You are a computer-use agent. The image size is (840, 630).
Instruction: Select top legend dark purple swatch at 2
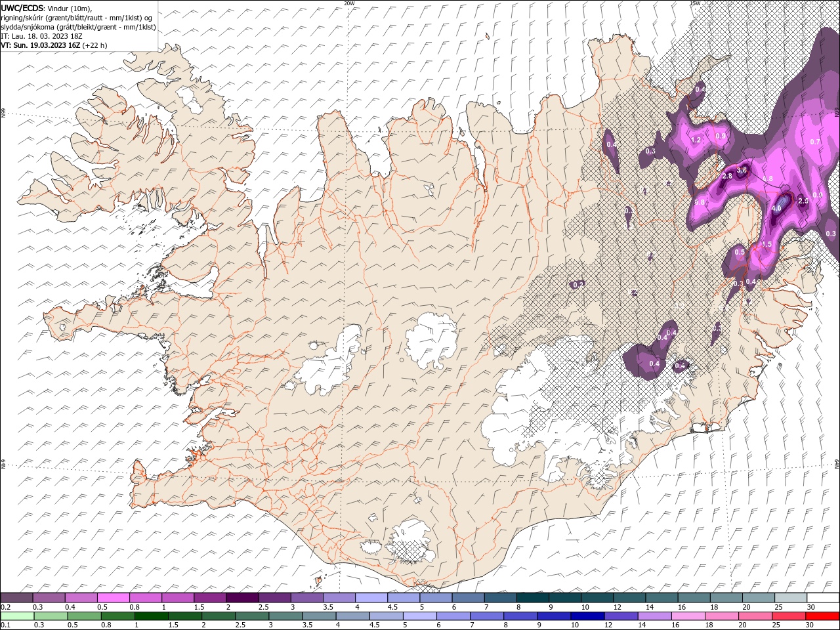[241, 598]
